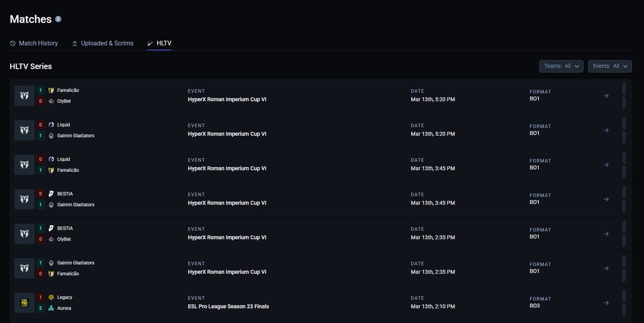Viewport: 644px width, 323px height.
Task: Open the Liquid vs Gaimin Gladiators series arrow
Action: tap(606, 130)
